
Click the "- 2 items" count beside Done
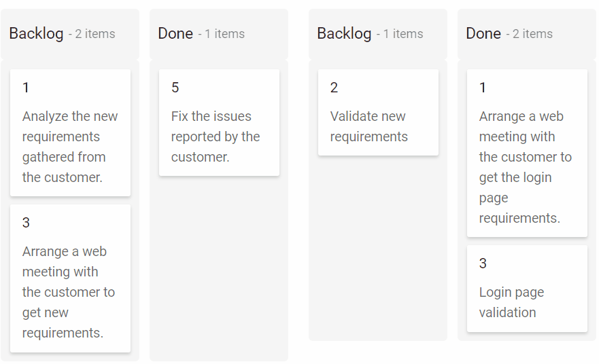coord(529,34)
